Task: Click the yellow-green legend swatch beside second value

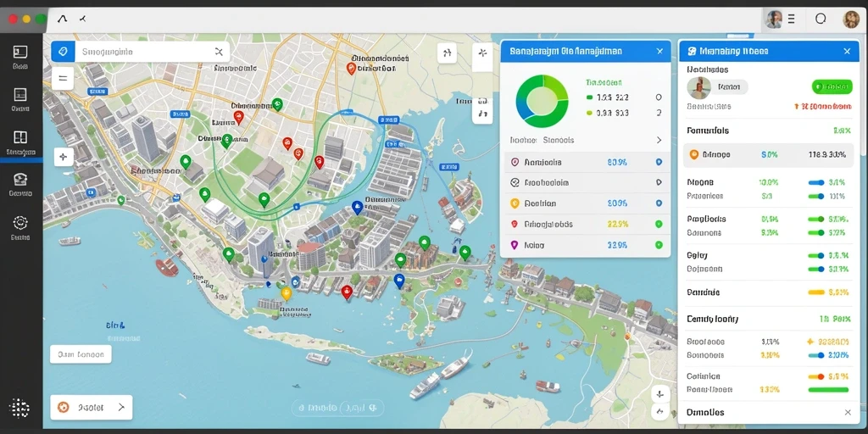Action: 590,113
